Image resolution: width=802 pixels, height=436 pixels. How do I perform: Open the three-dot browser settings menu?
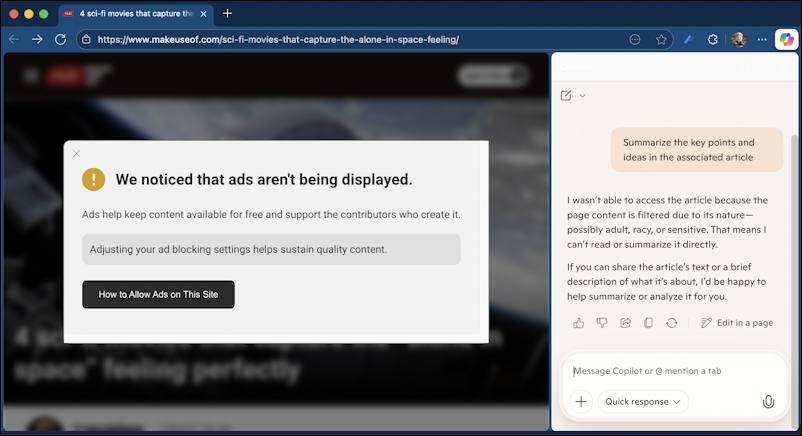pos(762,39)
